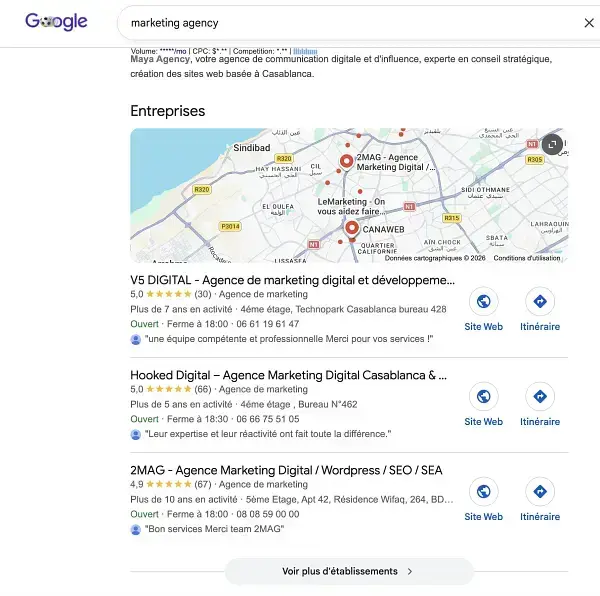Click phone number 06 61 19 61 47

point(267,324)
